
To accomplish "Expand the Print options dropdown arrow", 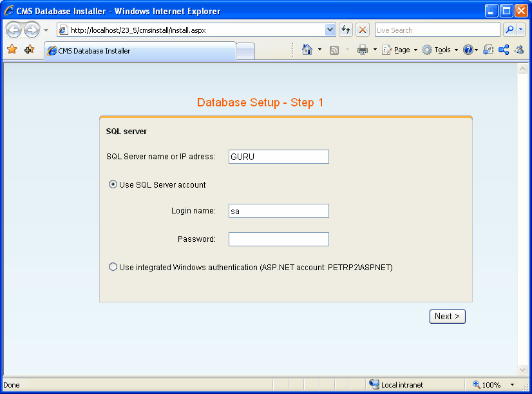I will (x=375, y=50).
